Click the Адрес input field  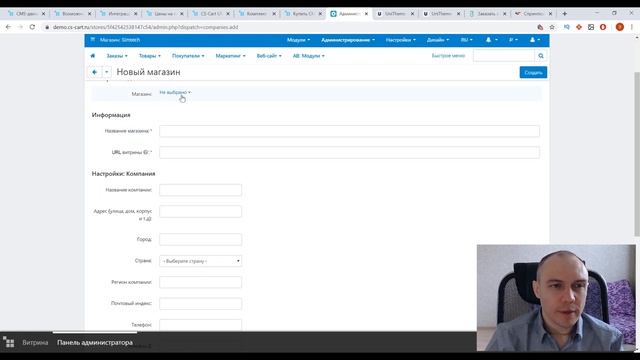[200, 211]
